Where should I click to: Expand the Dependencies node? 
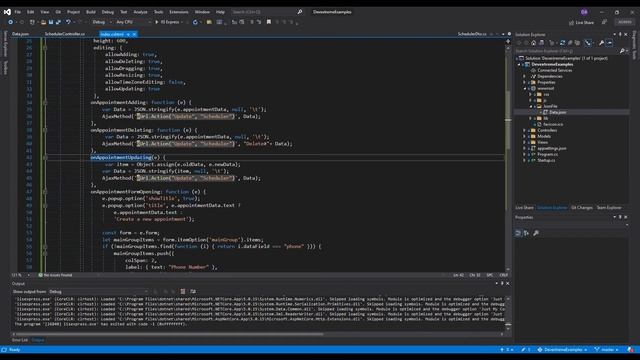click(x=524, y=76)
